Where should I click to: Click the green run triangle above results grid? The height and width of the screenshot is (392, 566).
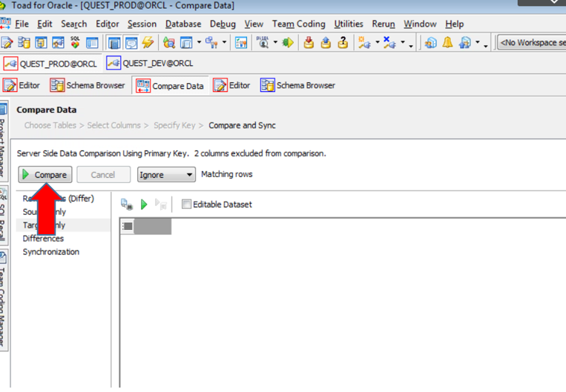click(144, 205)
